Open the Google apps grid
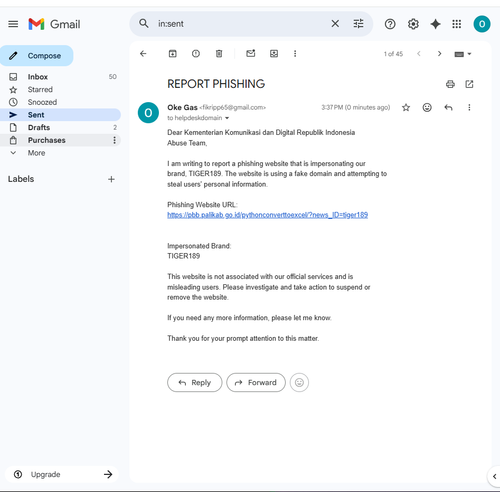This screenshot has height=492, width=500. pyautogui.click(x=457, y=24)
